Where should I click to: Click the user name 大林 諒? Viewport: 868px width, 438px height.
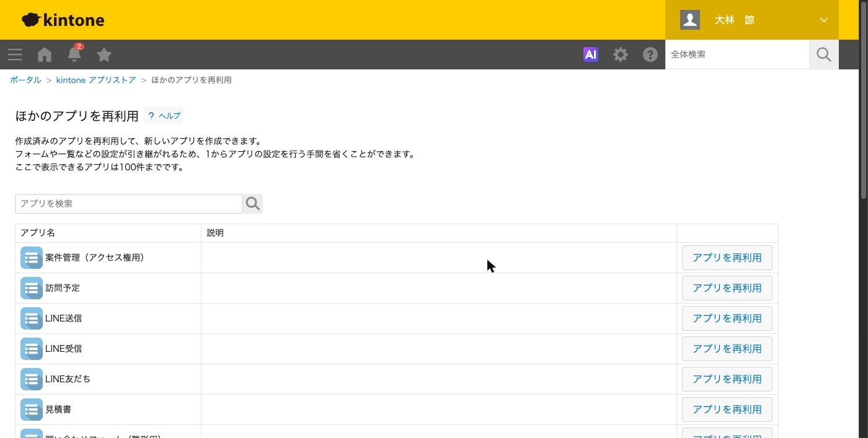point(735,20)
